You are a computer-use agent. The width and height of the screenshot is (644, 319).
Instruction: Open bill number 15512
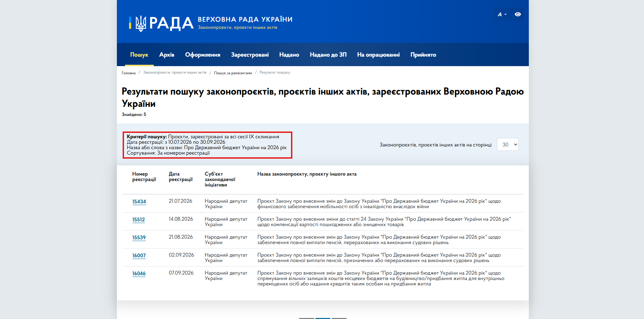[x=139, y=220]
